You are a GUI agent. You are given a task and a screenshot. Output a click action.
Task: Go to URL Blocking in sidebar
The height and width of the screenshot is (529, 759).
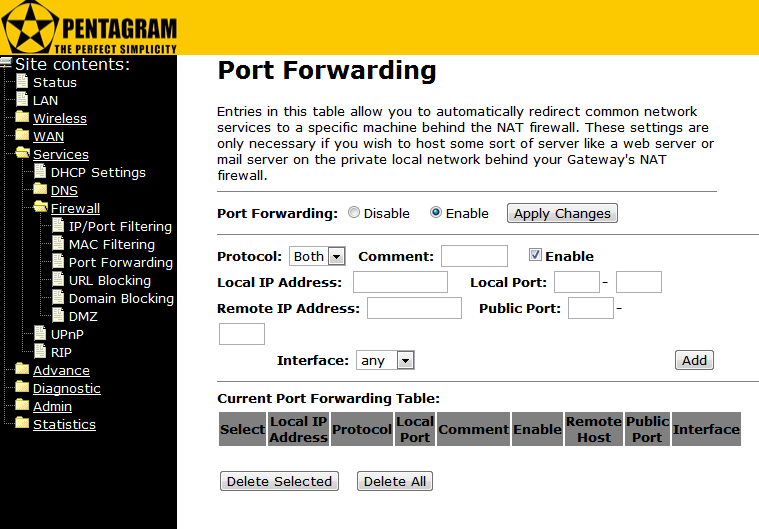pos(109,280)
